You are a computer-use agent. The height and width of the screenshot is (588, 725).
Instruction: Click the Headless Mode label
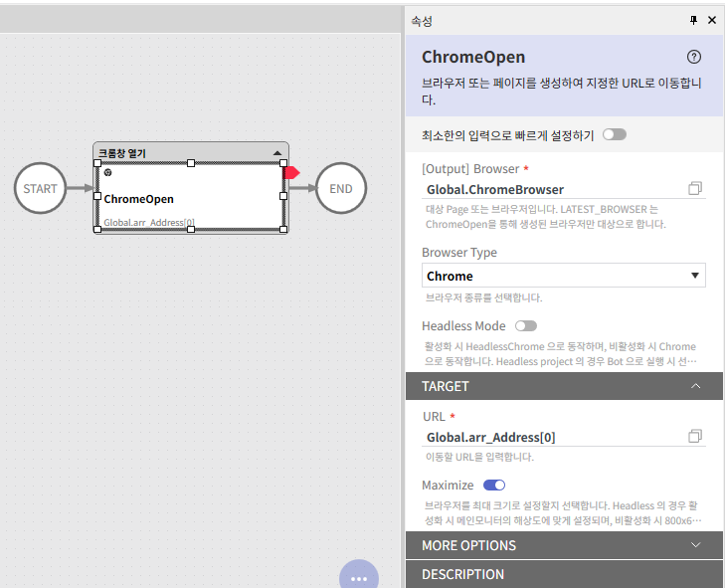tap(463, 326)
